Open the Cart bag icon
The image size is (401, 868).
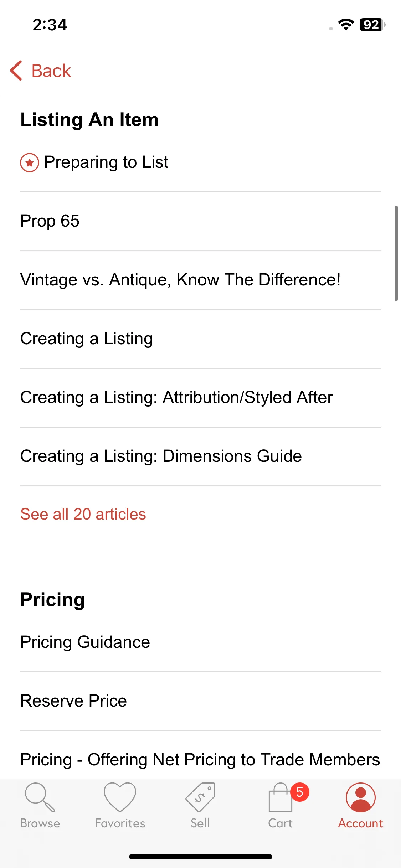pyautogui.click(x=281, y=798)
